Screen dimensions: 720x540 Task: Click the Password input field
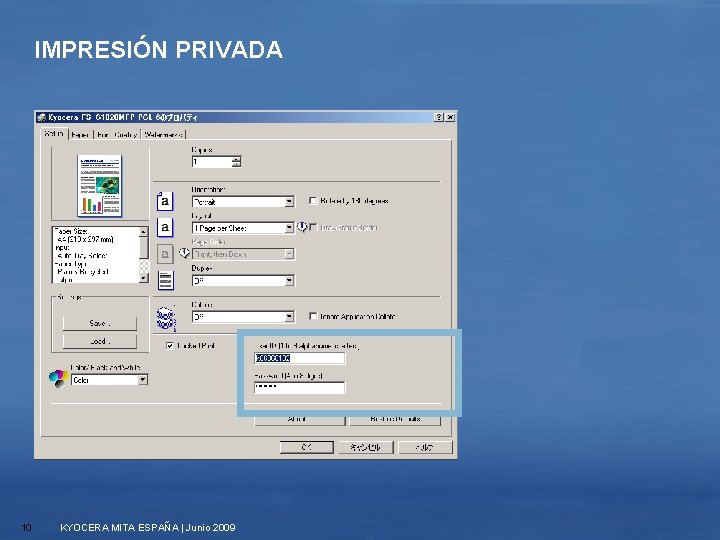299,388
